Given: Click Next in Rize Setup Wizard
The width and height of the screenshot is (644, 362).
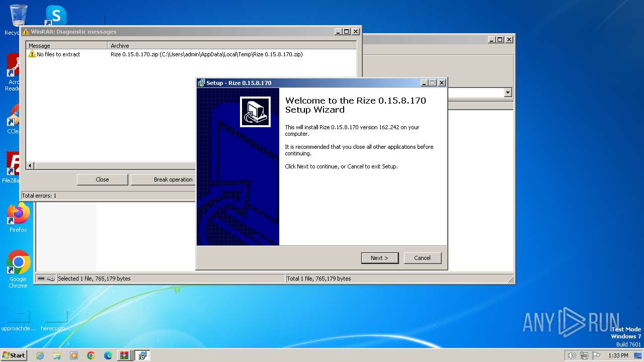Looking at the screenshot, I should [380, 258].
